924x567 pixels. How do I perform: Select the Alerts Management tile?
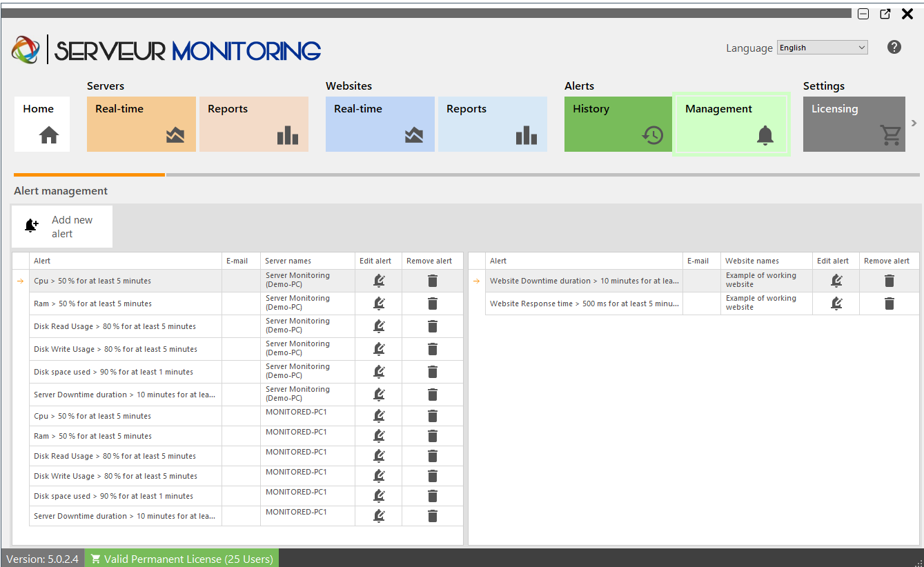point(731,124)
